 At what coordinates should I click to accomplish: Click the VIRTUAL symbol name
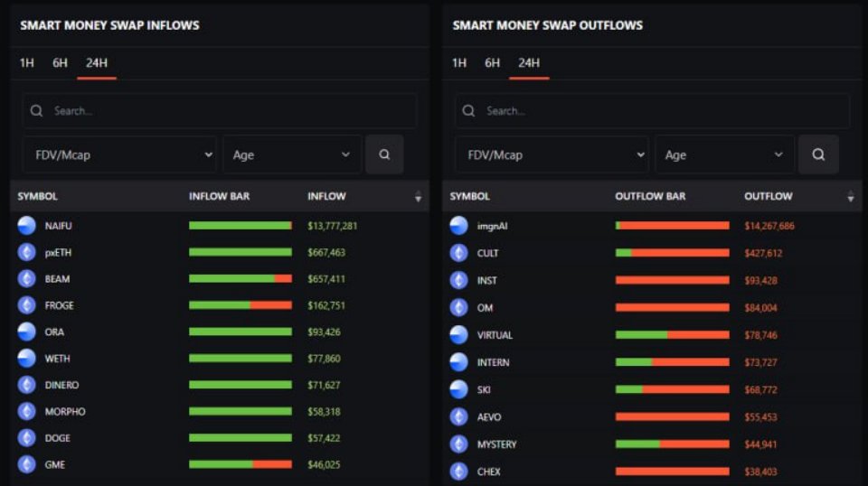click(x=495, y=335)
